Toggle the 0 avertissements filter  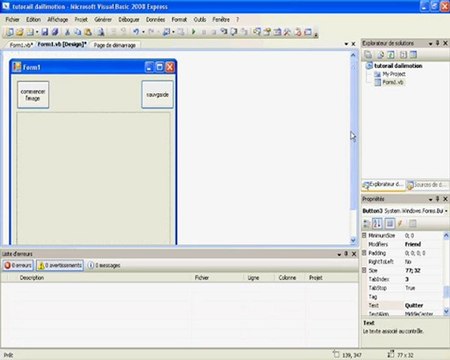click(x=60, y=265)
